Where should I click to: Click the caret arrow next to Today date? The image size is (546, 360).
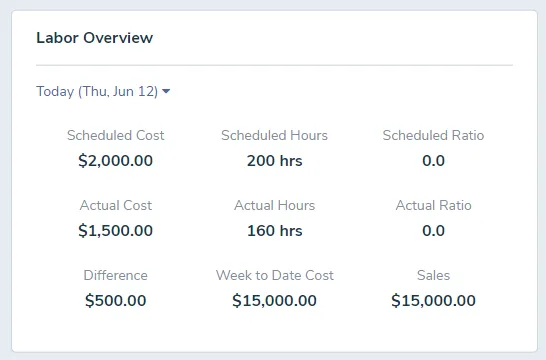tap(166, 92)
